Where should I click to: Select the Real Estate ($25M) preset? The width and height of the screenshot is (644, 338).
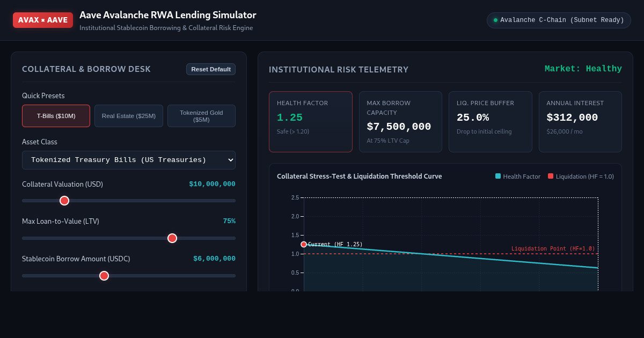(x=129, y=116)
